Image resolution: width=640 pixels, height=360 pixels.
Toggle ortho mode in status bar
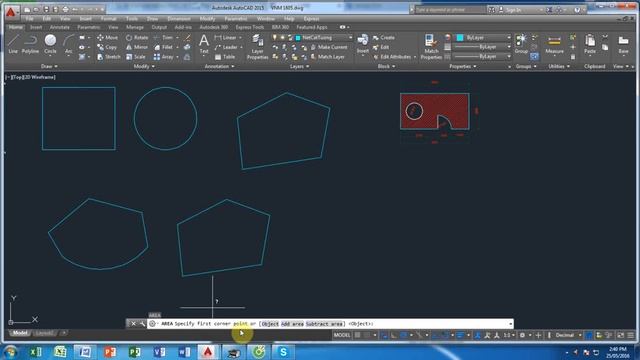(394, 335)
